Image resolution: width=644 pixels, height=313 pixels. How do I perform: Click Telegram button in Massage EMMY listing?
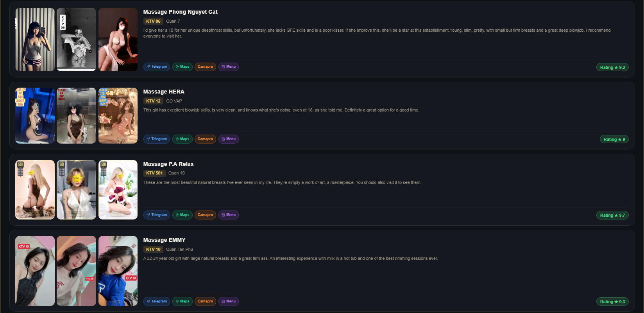(x=157, y=301)
